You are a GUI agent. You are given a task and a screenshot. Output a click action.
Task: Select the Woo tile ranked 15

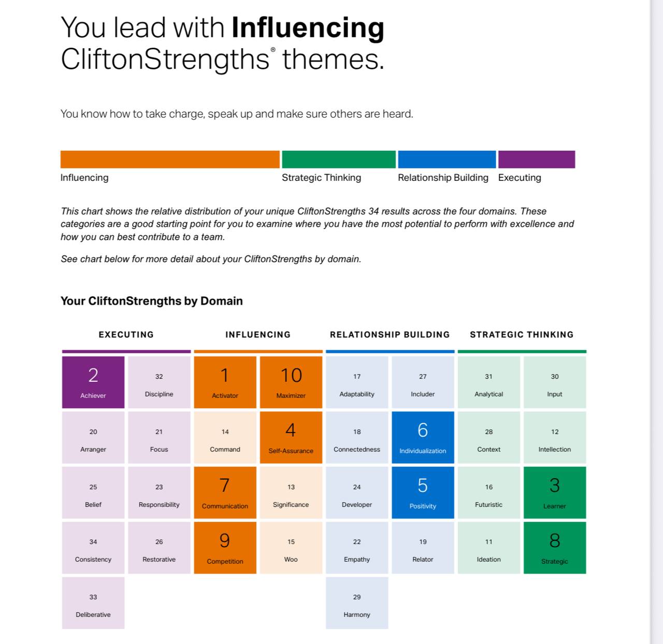291,548
